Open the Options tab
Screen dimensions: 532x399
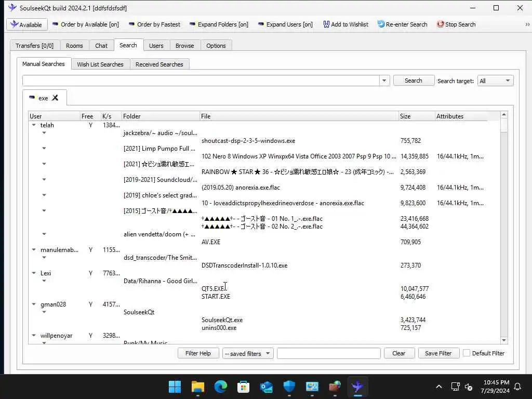pyautogui.click(x=216, y=46)
